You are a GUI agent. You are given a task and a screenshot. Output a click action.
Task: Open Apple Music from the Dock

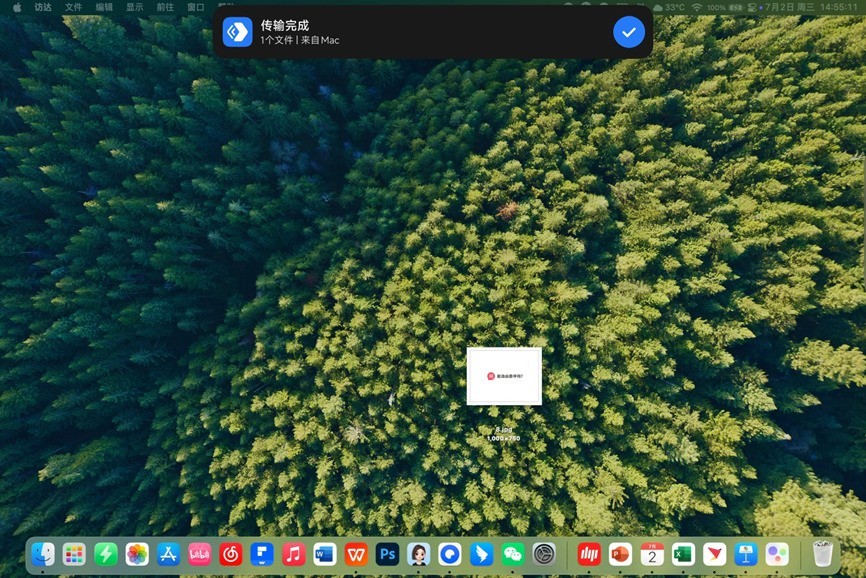pyautogui.click(x=293, y=552)
